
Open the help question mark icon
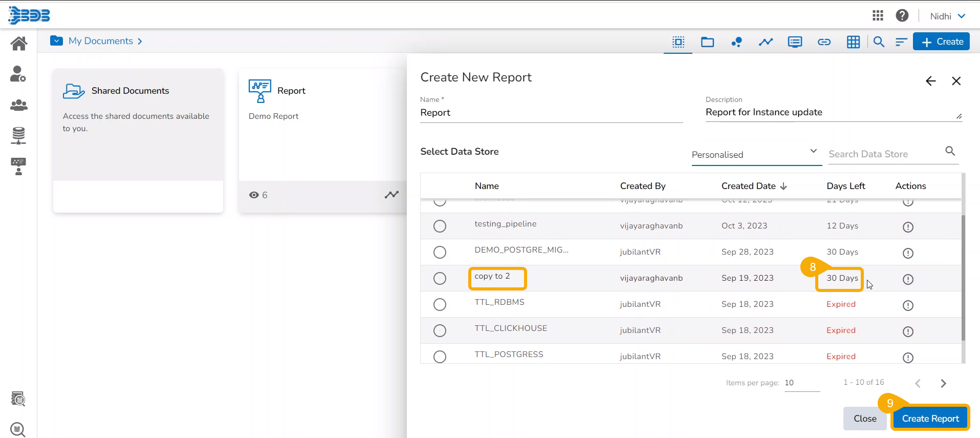[x=902, y=16]
